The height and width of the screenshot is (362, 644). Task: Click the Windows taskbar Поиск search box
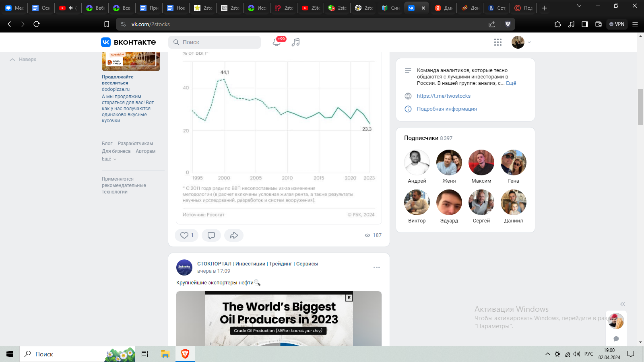point(77,354)
